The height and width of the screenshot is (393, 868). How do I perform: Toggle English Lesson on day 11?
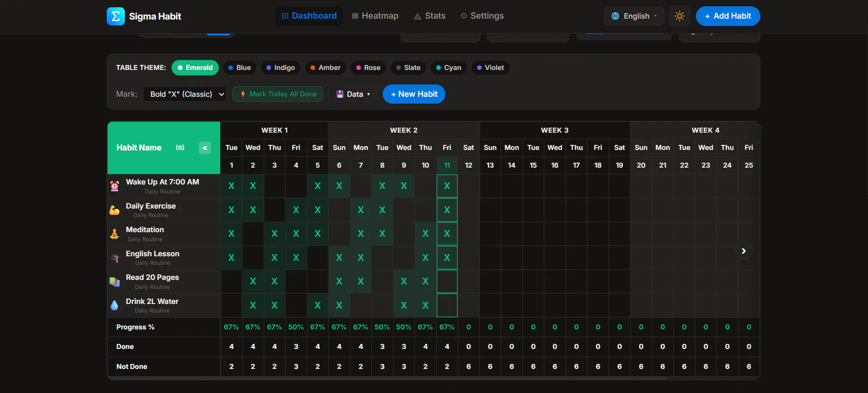click(447, 258)
